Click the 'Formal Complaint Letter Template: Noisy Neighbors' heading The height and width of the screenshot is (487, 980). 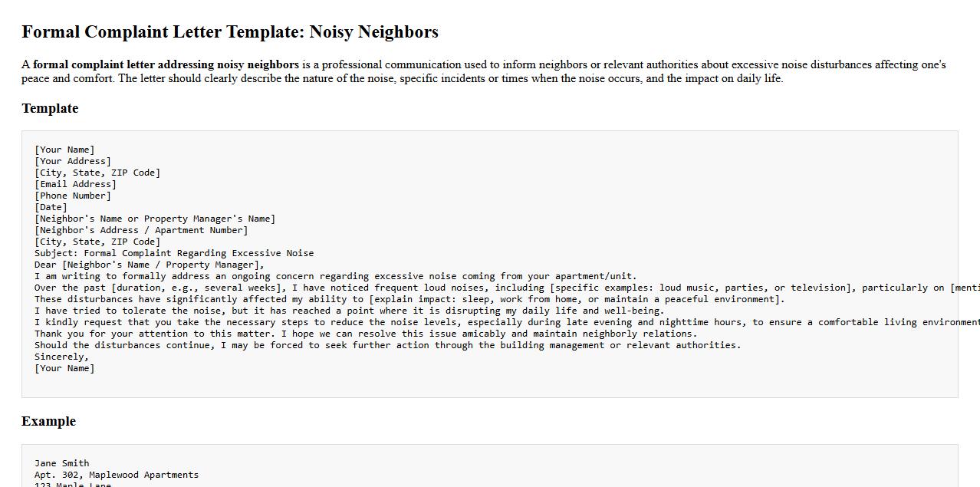click(230, 32)
